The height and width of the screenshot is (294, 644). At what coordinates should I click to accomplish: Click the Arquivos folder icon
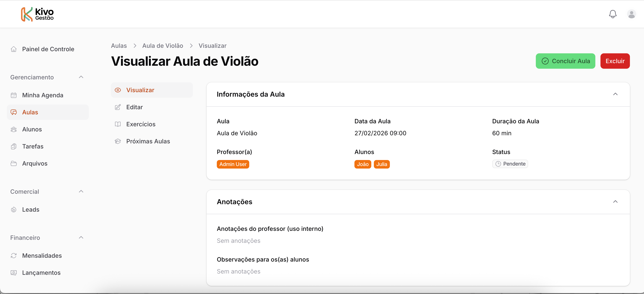[14, 163]
